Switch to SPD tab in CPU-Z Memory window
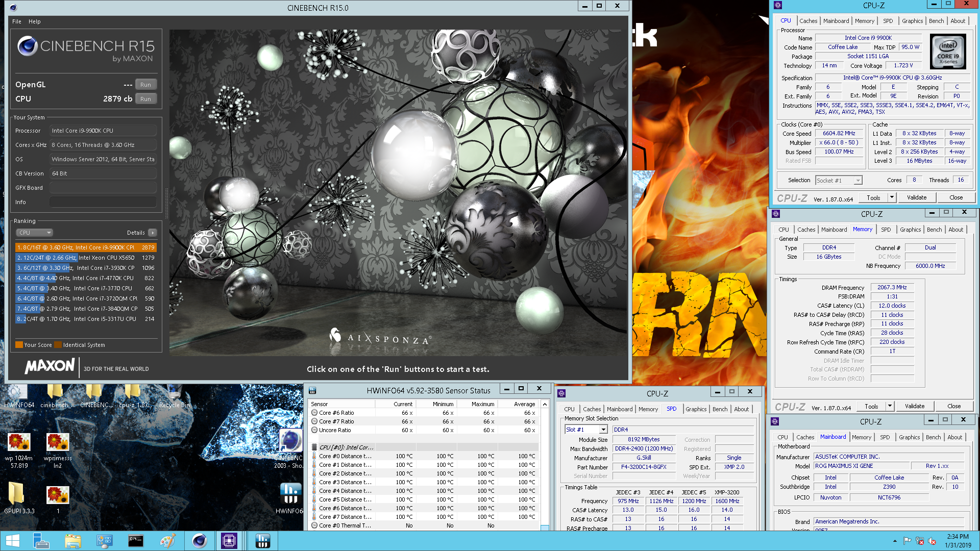 886,230
